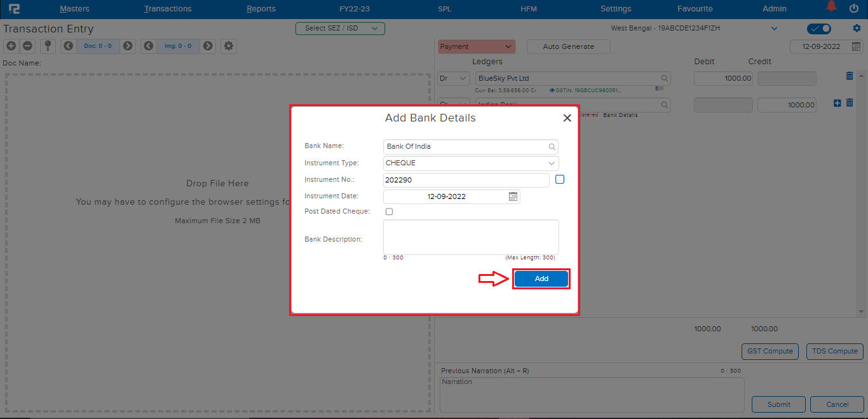The image size is (868, 419).
Task: Click the search icon in Bank Name field
Action: coord(552,147)
